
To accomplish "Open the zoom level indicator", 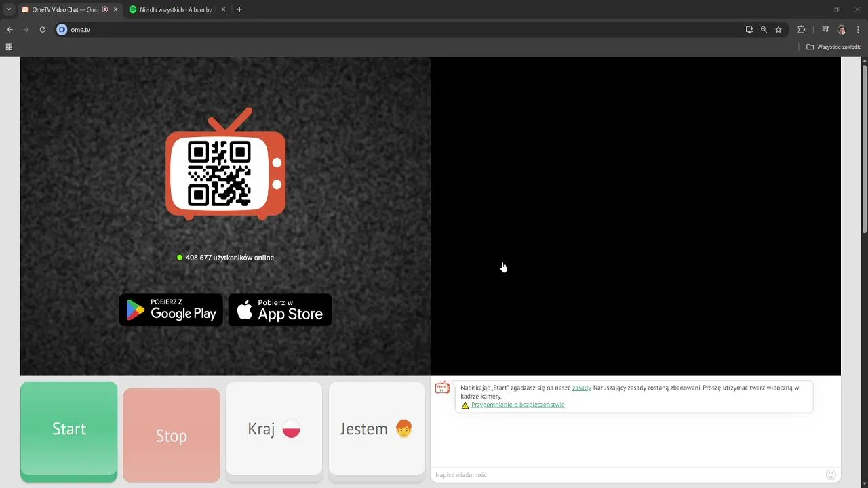I will pos(764,30).
